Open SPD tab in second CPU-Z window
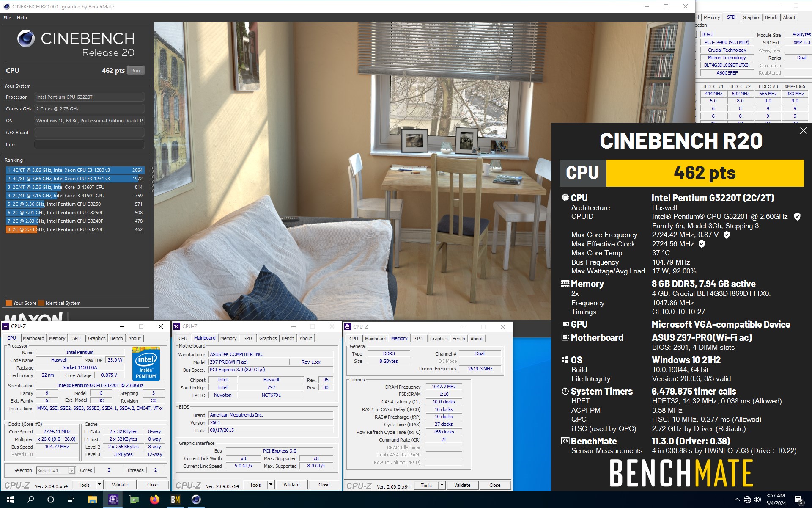The width and height of the screenshot is (812, 508). point(247,338)
